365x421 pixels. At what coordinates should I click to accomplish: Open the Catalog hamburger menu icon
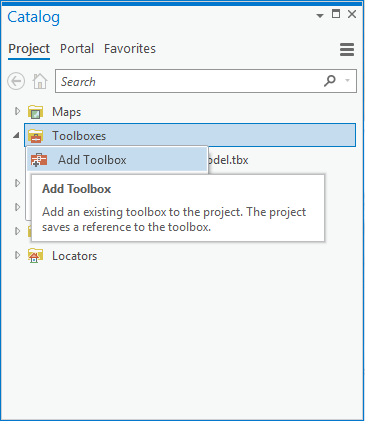(347, 50)
